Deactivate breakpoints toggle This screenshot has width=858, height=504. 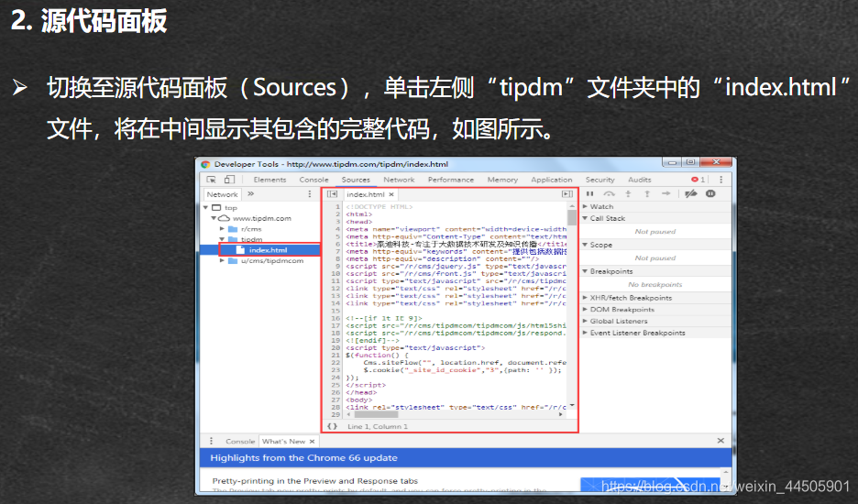(x=690, y=193)
